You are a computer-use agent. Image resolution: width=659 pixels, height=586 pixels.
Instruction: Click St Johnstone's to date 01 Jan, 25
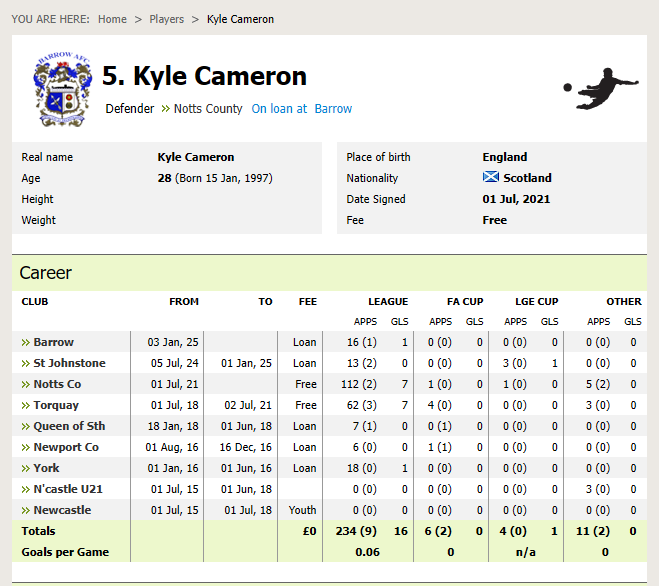[x=246, y=363]
